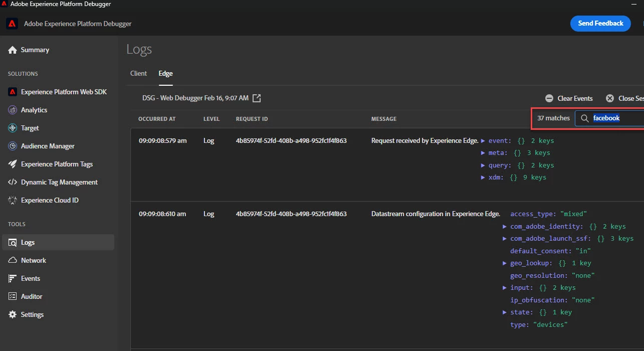Click the Clear Events minus icon
The image size is (644, 351).
click(x=549, y=99)
